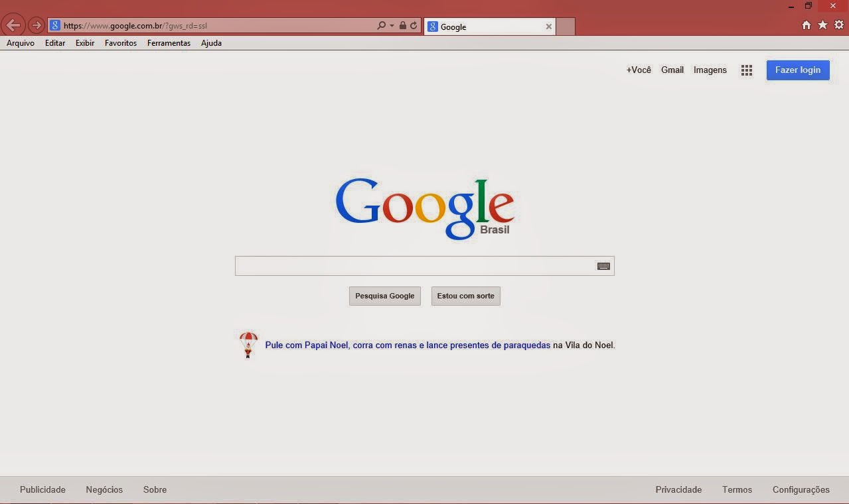Open the Google apps grid icon

click(746, 70)
